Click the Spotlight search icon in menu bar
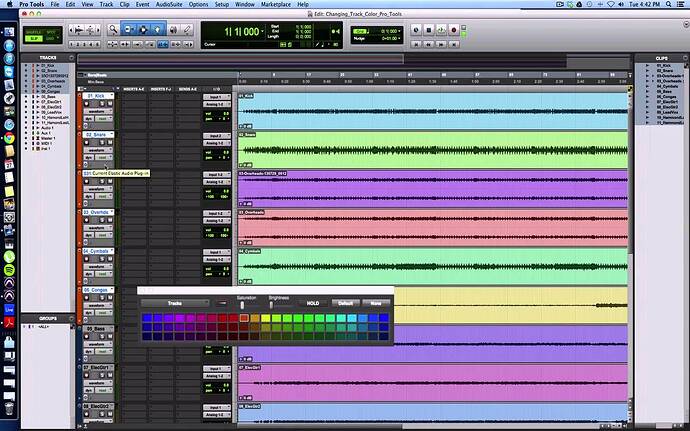 668,4
